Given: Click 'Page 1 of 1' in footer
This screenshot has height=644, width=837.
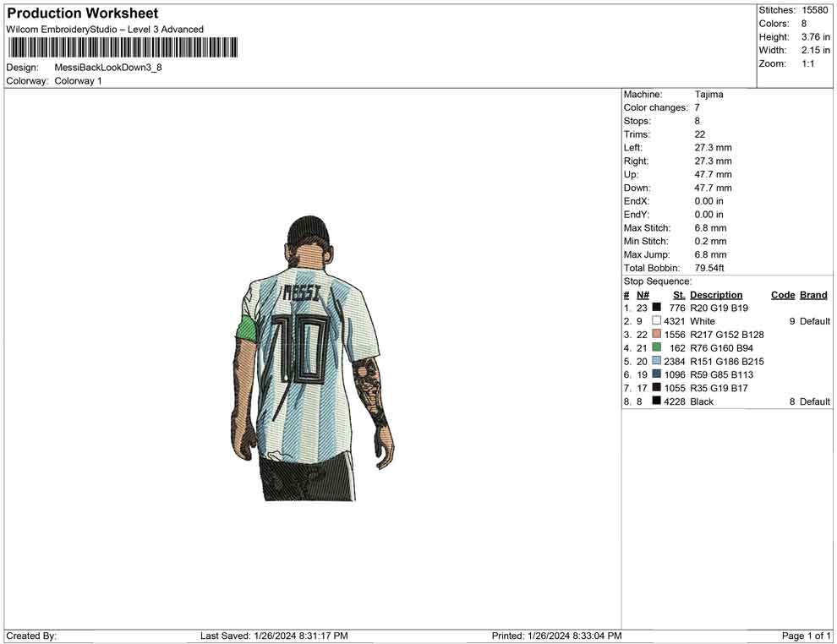Looking at the screenshot, I should pos(806,636).
